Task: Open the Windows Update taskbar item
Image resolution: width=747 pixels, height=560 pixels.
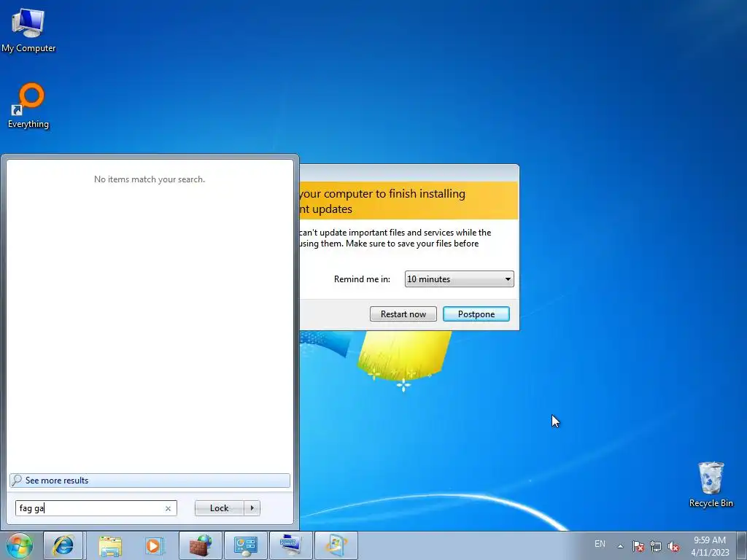Action: pyautogui.click(x=336, y=545)
